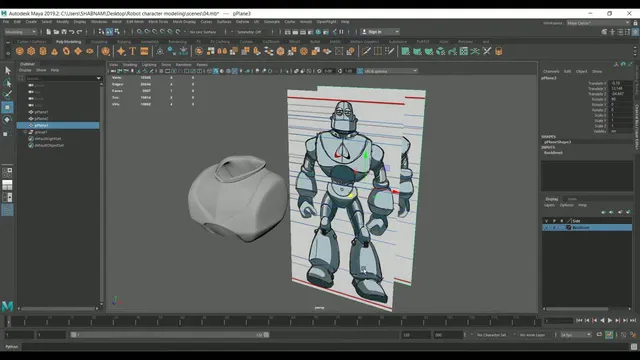The height and width of the screenshot is (360, 640).
Task: Select pPlane3 in the Outliner
Action: (58, 125)
